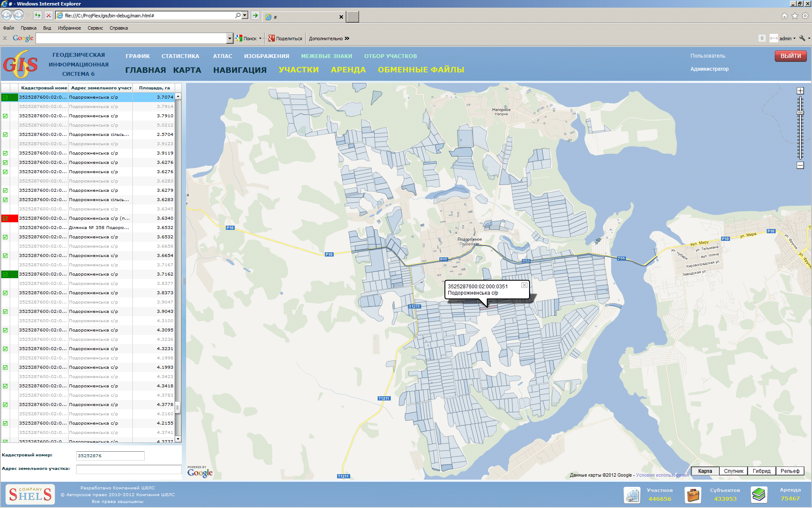812x508 pixels.
Task: Open the Избранное browser menu
Action: [69, 28]
